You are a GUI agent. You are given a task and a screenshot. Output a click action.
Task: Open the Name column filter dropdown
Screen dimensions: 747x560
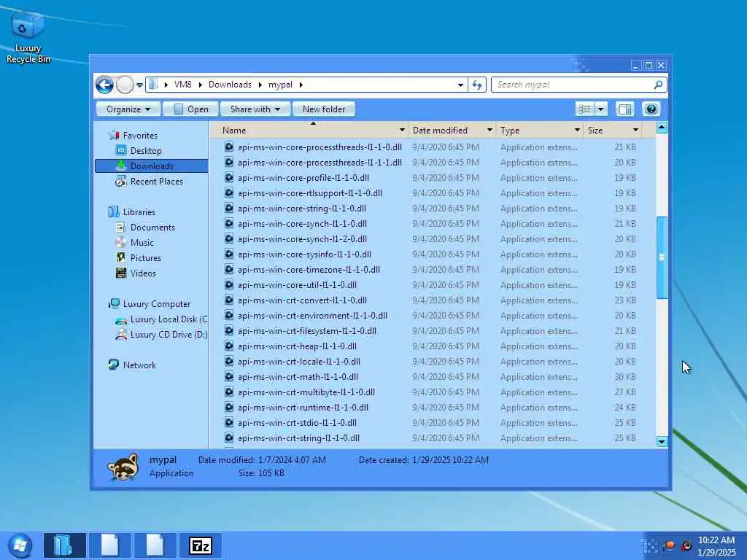pyautogui.click(x=402, y=130)
